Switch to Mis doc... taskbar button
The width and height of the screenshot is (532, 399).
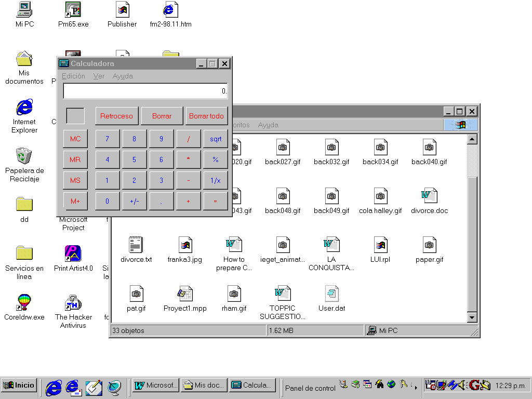coord(204,385)
